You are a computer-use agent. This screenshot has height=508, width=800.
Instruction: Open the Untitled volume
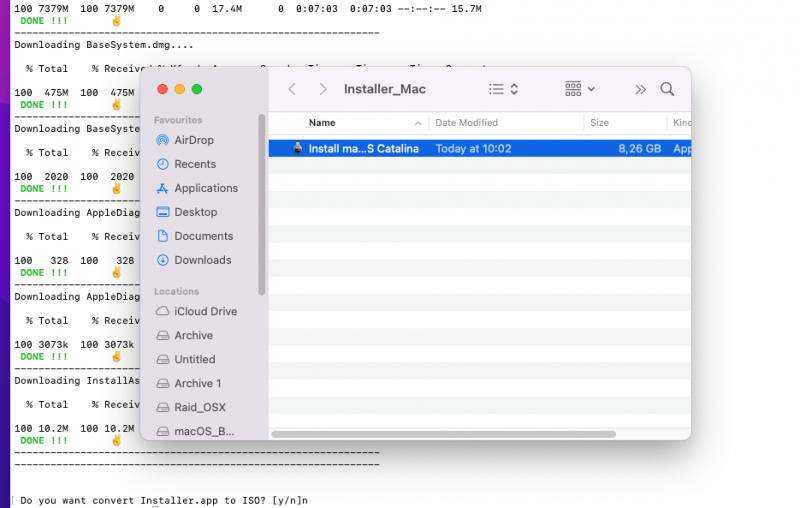coord(195,359)
